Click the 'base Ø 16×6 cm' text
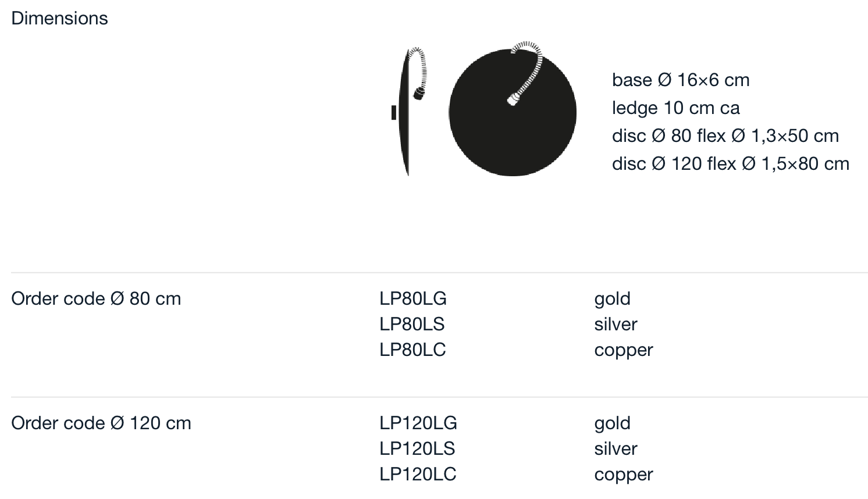This screenshot has height=499, width=868. click(x=681, y=80)
